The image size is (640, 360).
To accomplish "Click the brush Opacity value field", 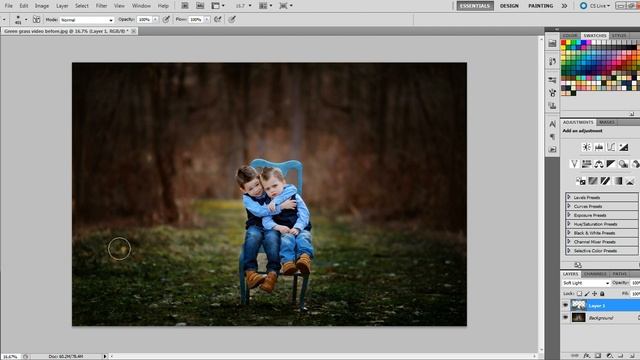I will pyautogui.click(x=144, y=20).
